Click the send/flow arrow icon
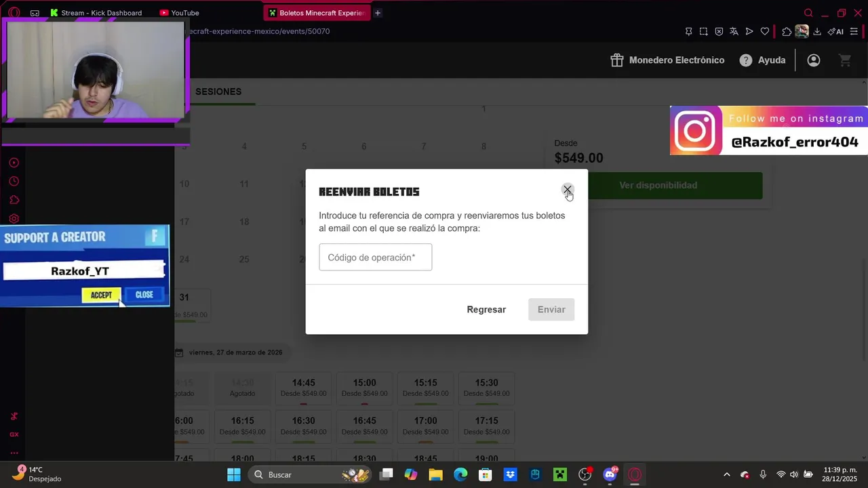 coord(749,31)
